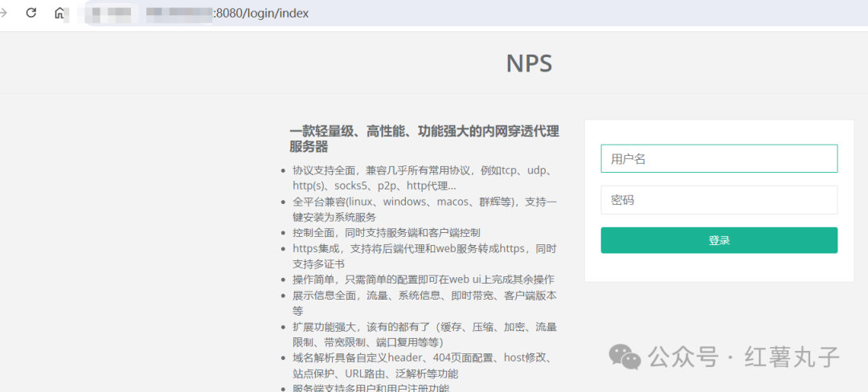Click the bullet 服务端支持多用户和用户注册功能
Image resolution: width=868 pixels, height=392 pixels.
pos(371,387)
